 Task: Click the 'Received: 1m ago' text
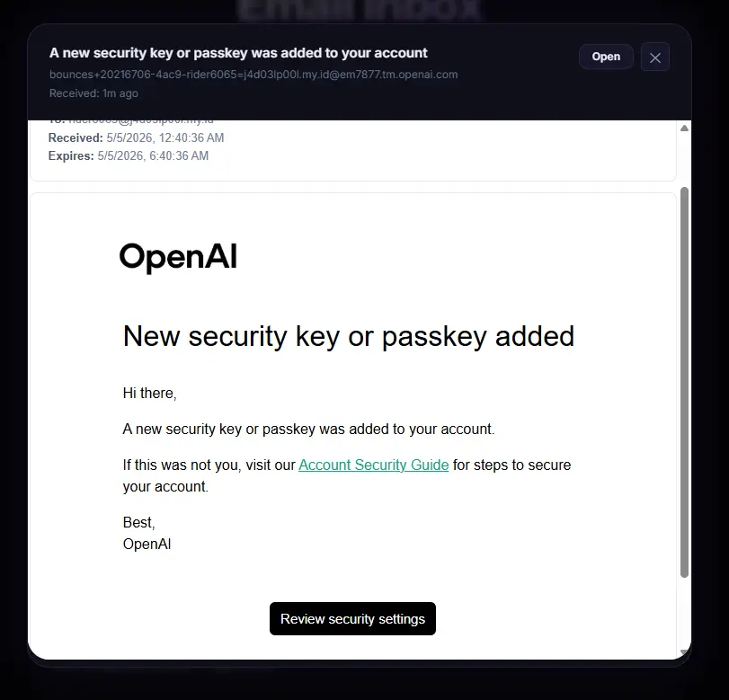tap(93, 93)
